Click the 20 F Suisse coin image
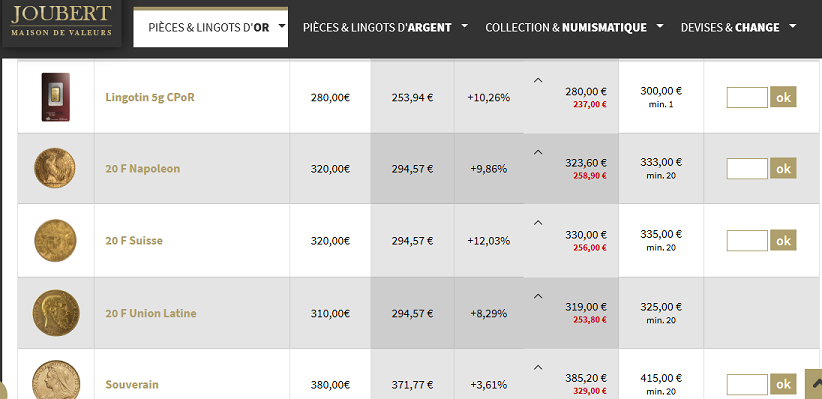Viewport: 822px width, 399px height. pyautogui.click(x=55, y=241)
